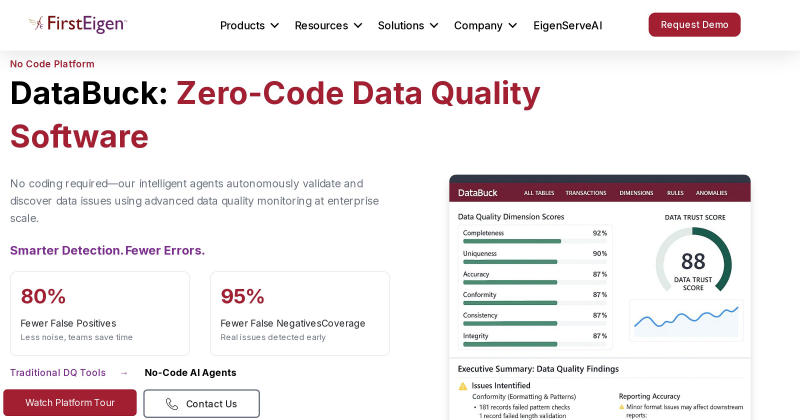Click the Watch Platform Tour button
The width and height of the screenshot is (800, 420).
tap(70, 403)
